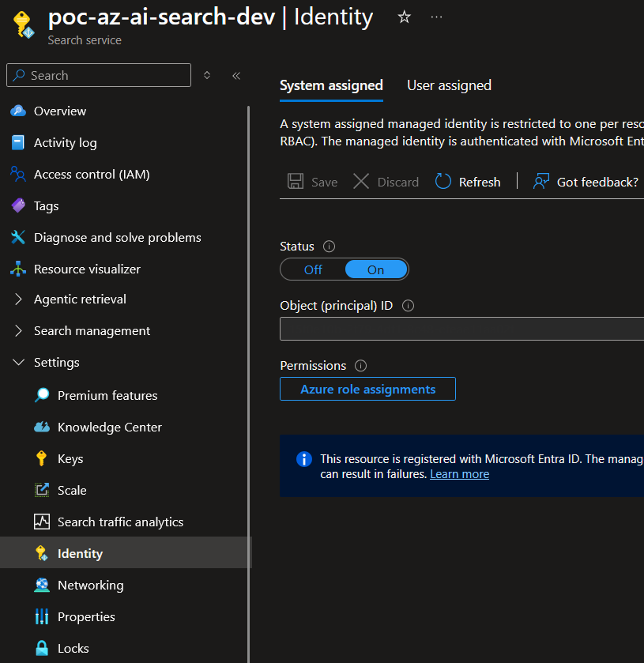Screen dimensions: 644x663
Task: Click the Object (principal) ID text field
Action: [461, 329]
